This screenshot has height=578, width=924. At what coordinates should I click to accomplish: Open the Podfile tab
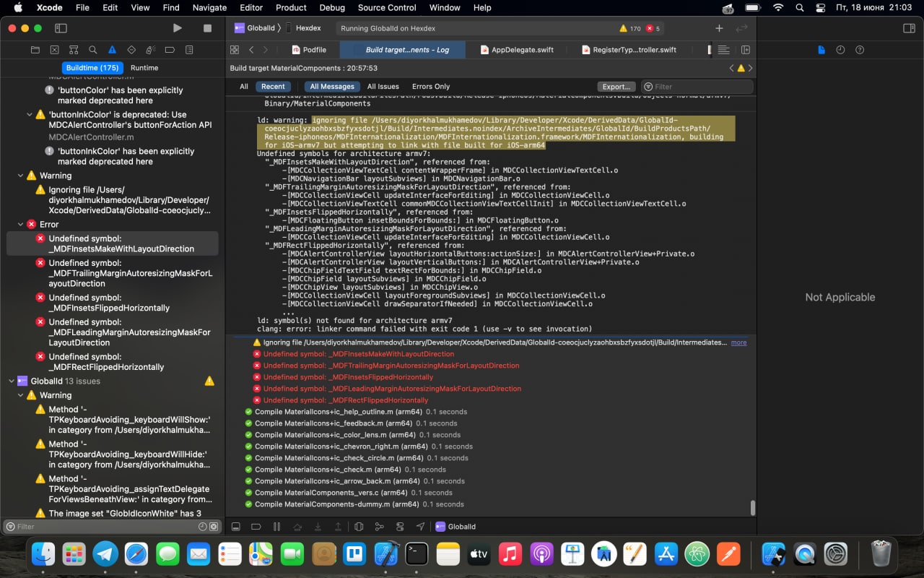309,50
